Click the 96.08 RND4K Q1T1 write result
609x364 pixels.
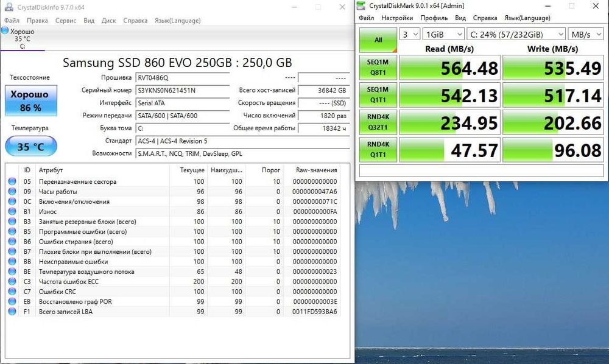(553, 150)
